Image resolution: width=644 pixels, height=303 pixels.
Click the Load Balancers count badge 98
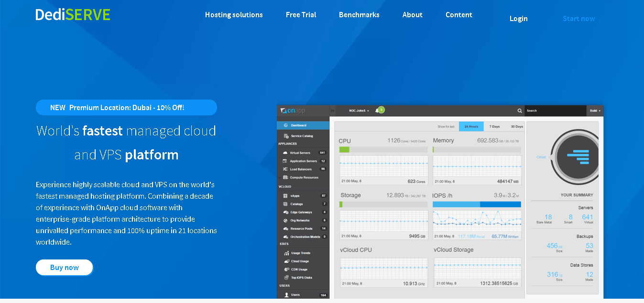coord(323,169)
